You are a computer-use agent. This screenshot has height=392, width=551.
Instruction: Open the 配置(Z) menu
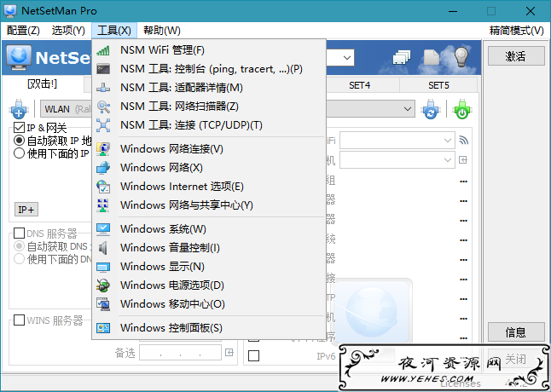23,31
